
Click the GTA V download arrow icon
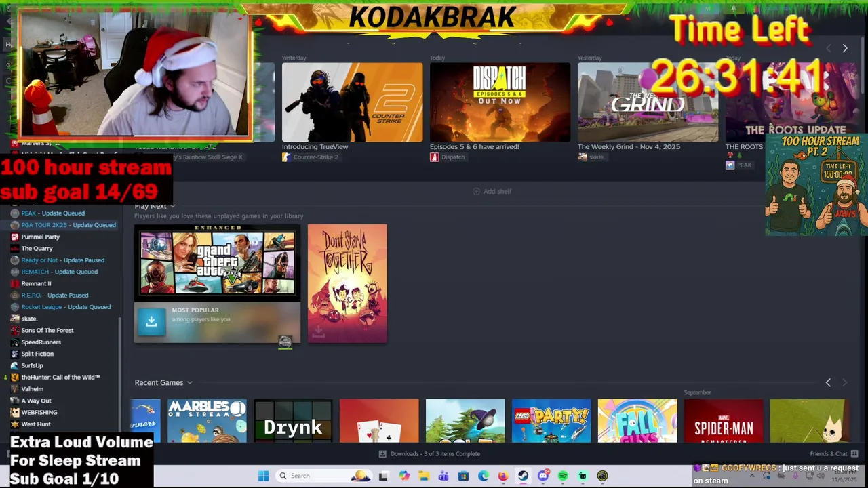(x=151, y=322)
